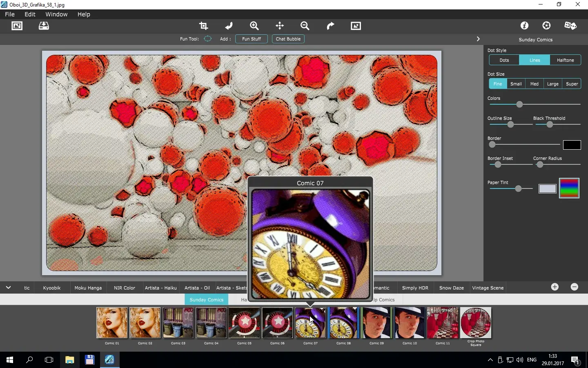
Task: Open the Info panel icon
Action: click(x=525, y=26)
